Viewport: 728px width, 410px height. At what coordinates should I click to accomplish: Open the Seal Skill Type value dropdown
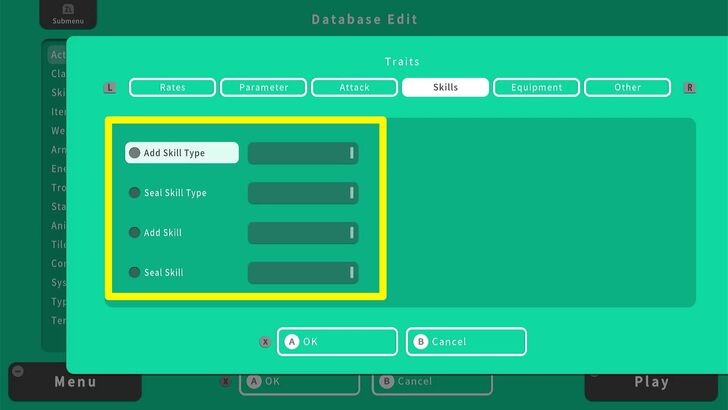pyautogui.click(x=303, y=193)
